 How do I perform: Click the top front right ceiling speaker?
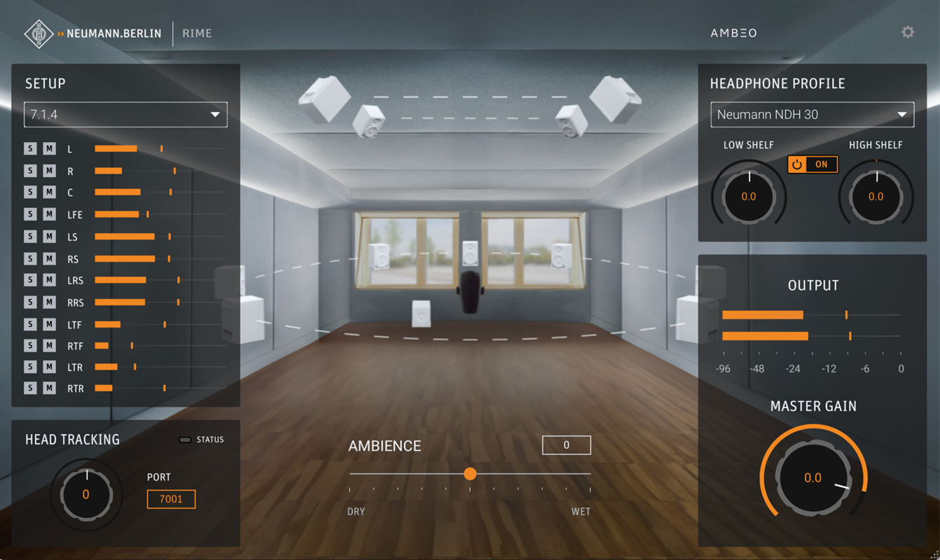tap(615, 99)
